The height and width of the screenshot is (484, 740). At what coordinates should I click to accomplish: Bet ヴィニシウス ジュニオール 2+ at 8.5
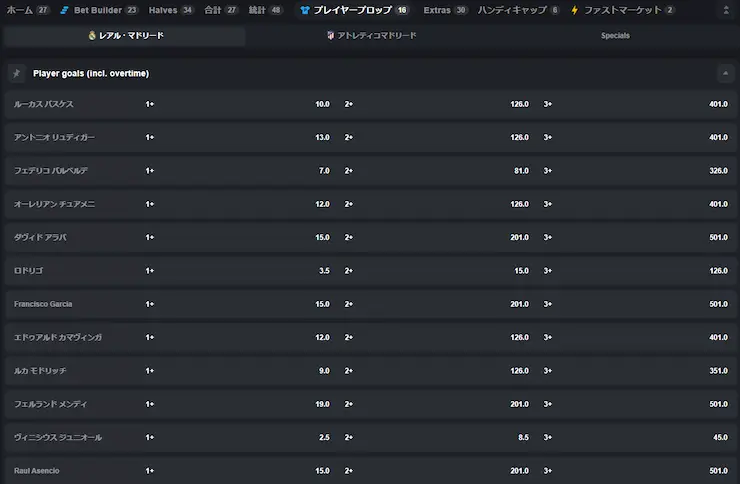[x=437, y=437]
